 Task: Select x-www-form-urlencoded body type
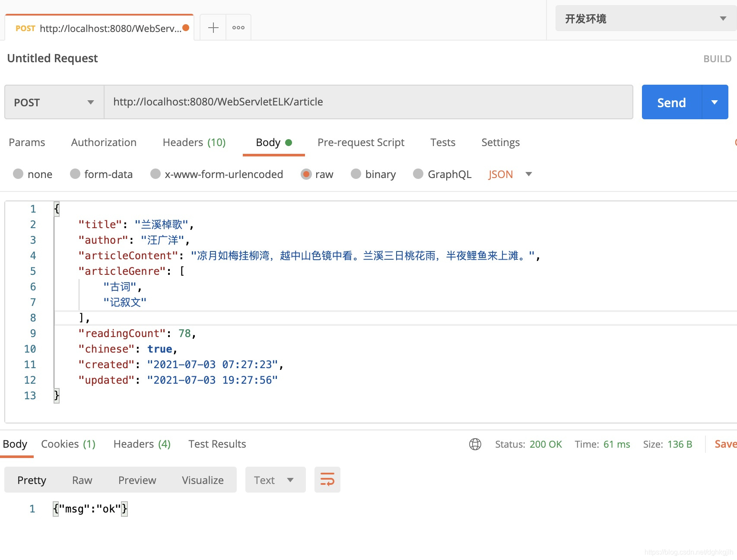pos(217,174)
